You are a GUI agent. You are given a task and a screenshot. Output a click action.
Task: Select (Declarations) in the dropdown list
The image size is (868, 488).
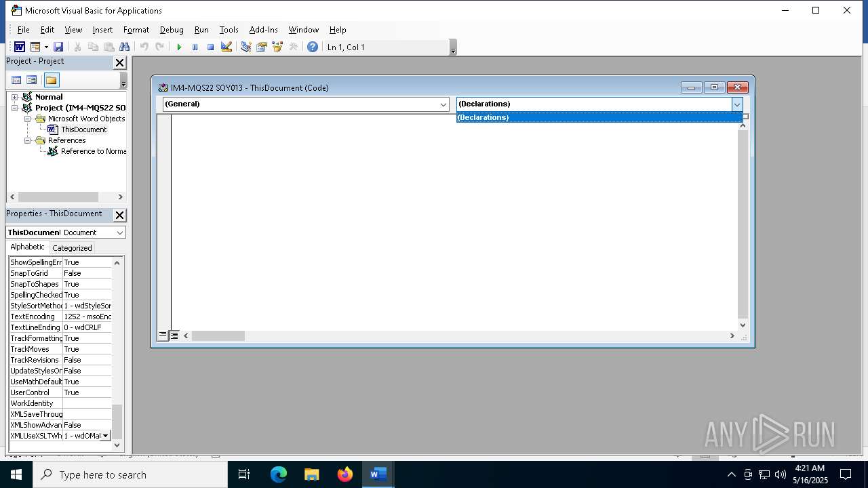point(599,117)
